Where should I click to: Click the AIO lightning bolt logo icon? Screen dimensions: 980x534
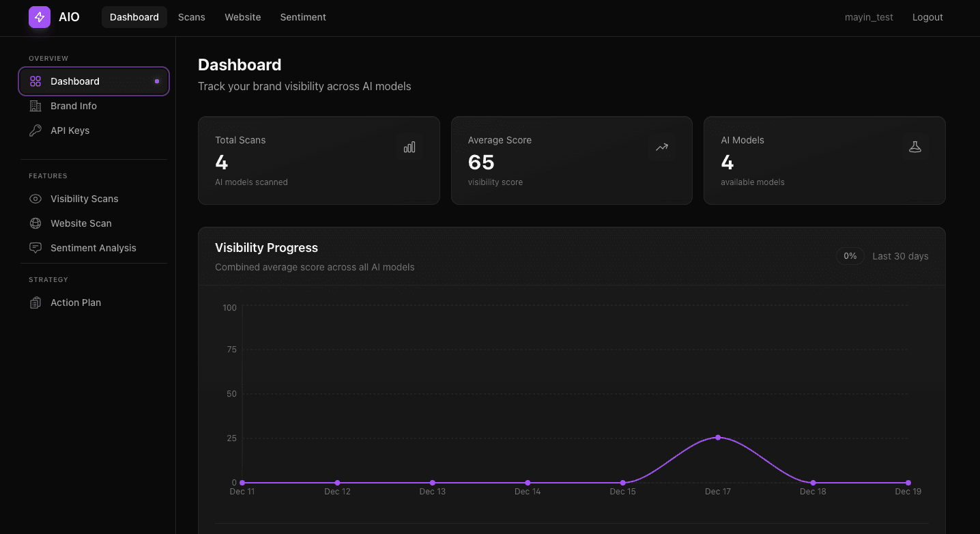[39, 16]
